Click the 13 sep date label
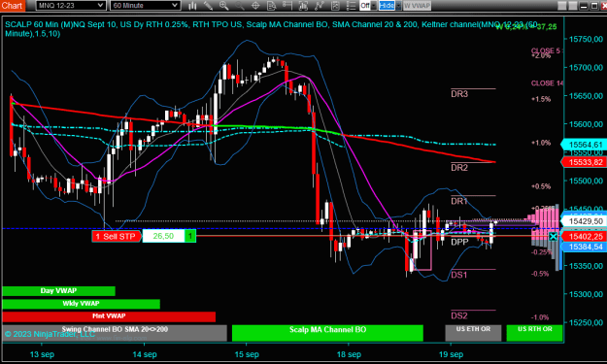The width and height of the screenshot is (607, 364). pyautogui.click(x=42, y=354)
